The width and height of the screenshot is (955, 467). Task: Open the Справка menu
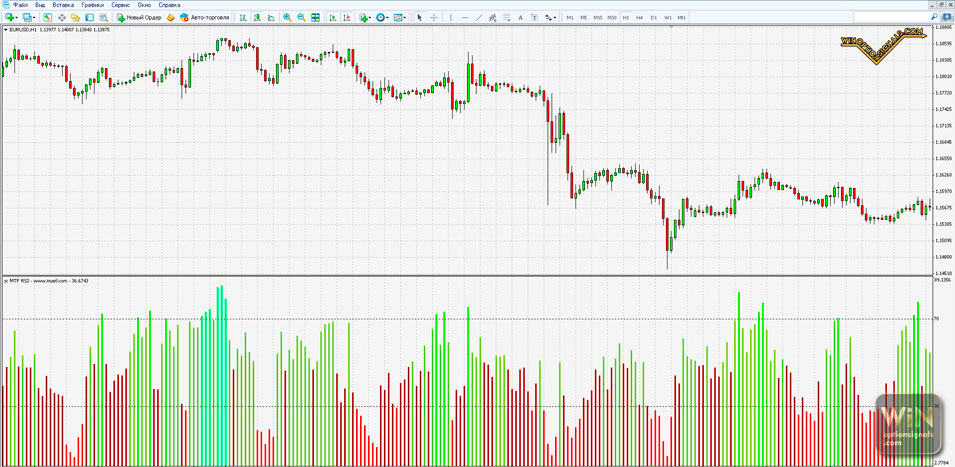[x=169, y=5]
